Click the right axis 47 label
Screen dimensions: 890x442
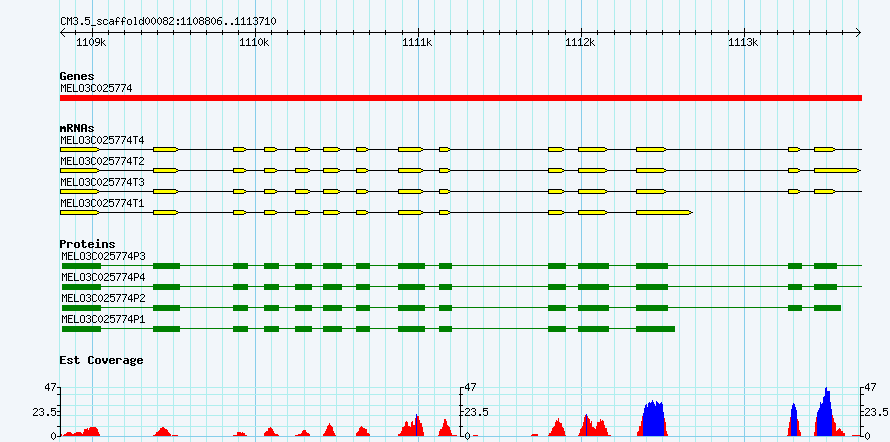(x=872, y=388)
